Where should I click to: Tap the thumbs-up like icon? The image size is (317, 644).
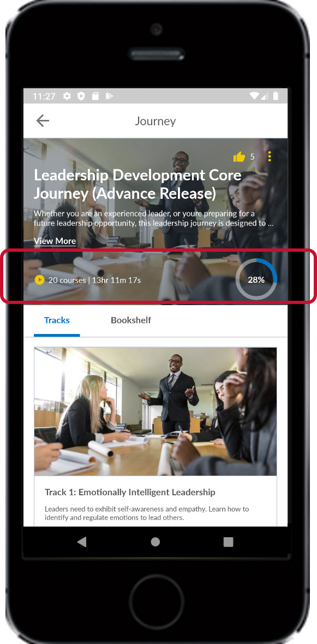pos(239,156)
